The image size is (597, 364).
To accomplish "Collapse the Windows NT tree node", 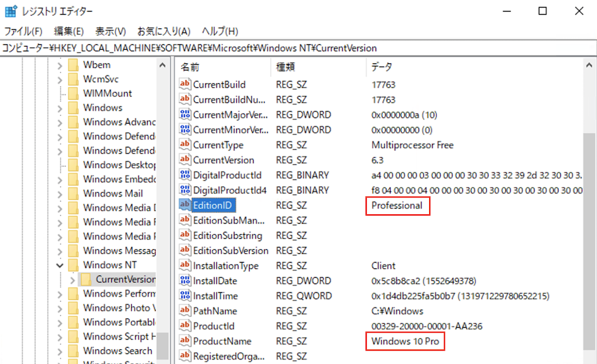I will [x=59, y=265].
